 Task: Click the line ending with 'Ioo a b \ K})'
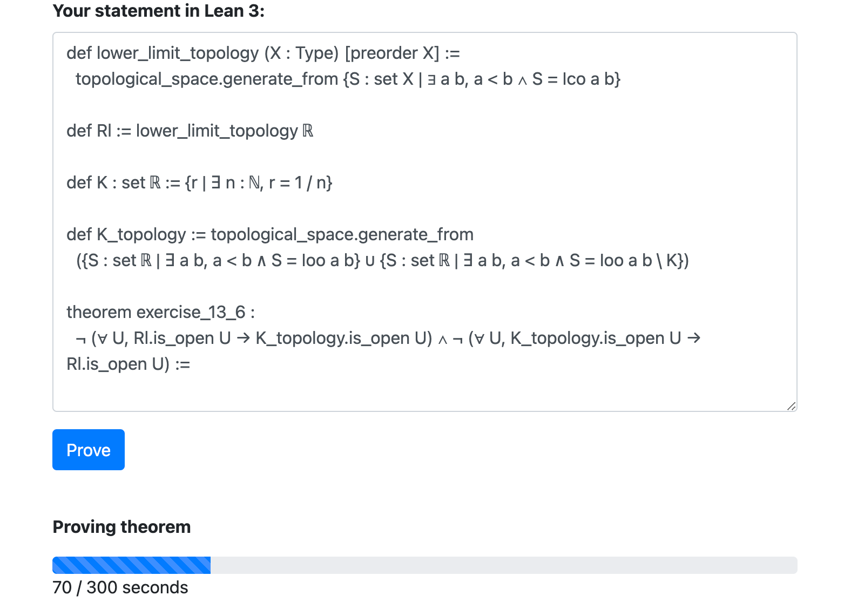[382, 260]
